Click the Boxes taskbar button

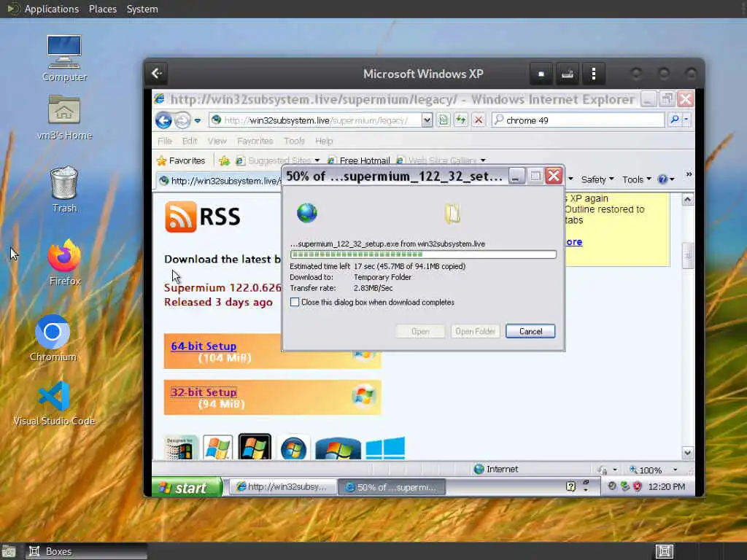point(86,551)
